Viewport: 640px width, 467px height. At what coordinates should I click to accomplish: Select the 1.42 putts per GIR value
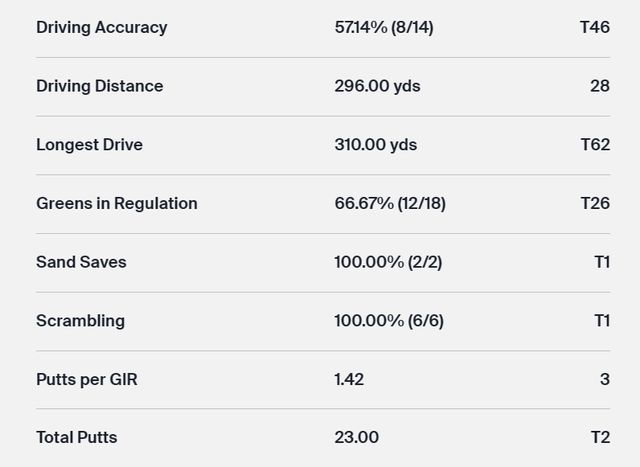click(x=349, y=379)
